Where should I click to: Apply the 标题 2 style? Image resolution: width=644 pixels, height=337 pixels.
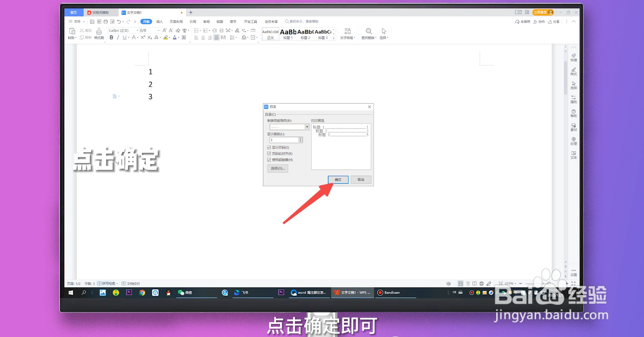click(305, 34)
